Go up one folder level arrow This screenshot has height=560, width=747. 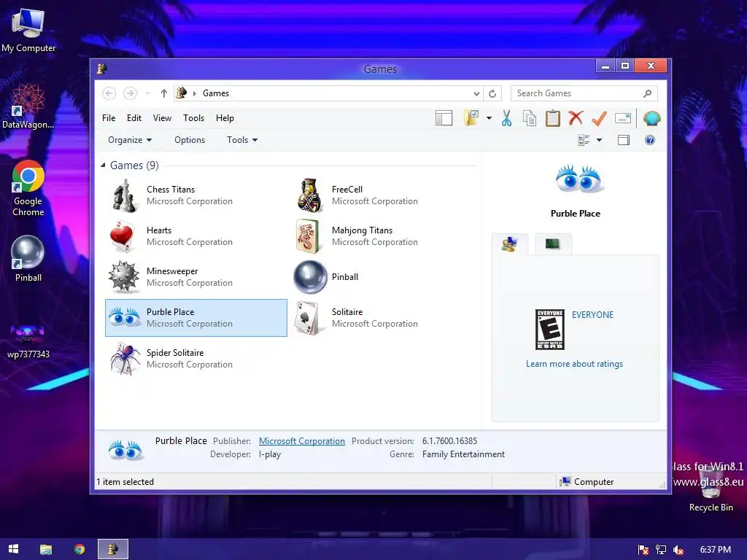pyautogui.click(x=164, y=93)
